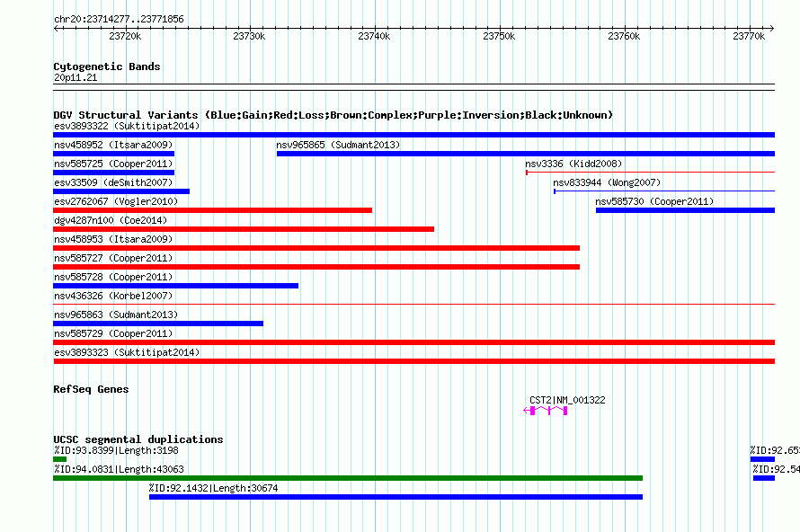Click the nsv458953 red loss bar

[316, 248]
